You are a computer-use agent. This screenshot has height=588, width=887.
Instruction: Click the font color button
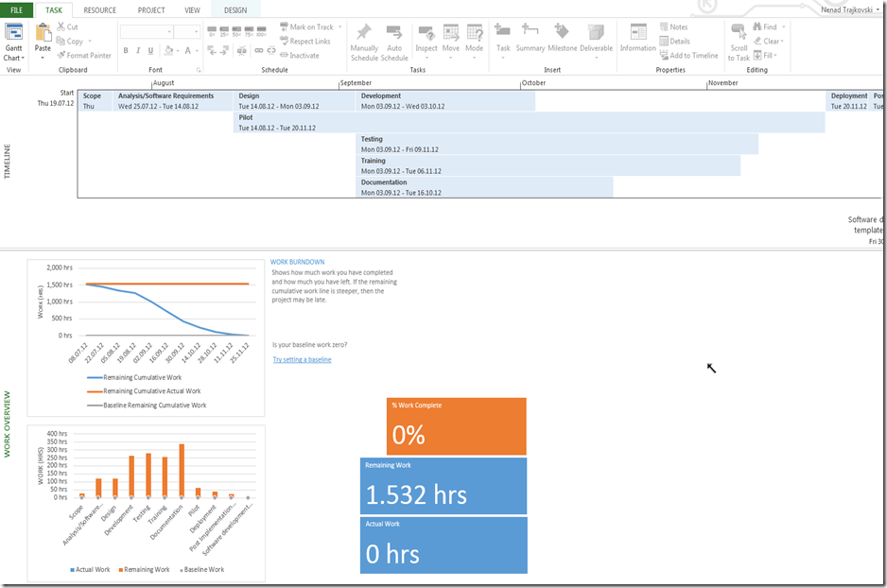[188, 51]
